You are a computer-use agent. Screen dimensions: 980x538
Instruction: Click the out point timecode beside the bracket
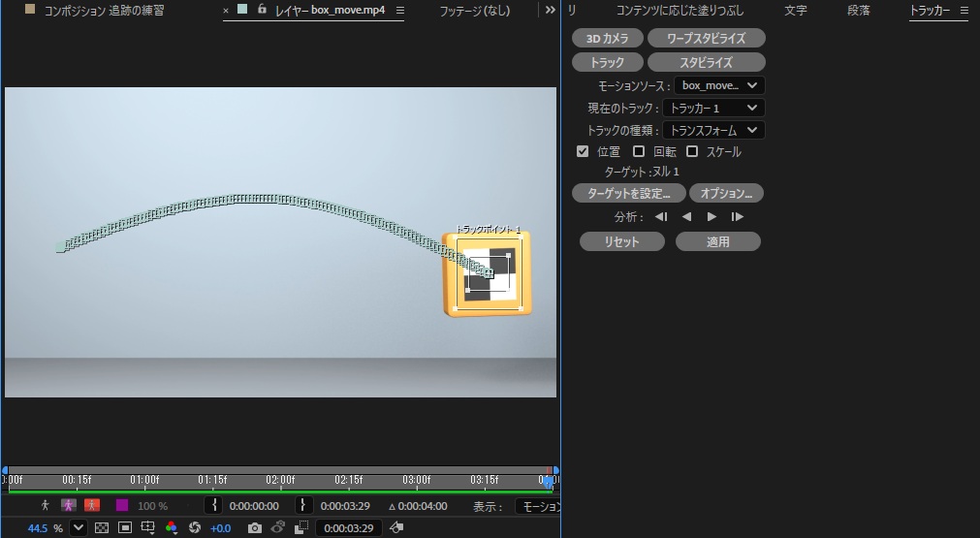point(345,506)
